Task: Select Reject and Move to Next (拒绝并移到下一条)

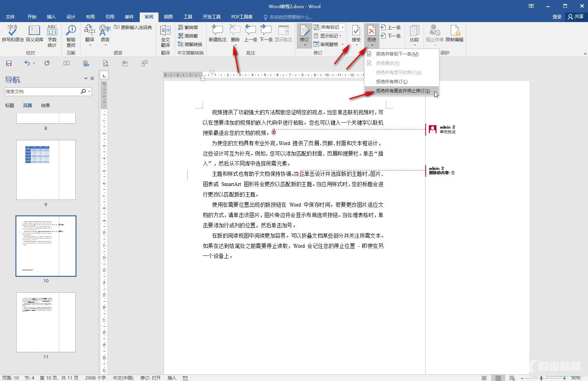Action: tap(402, 54)
